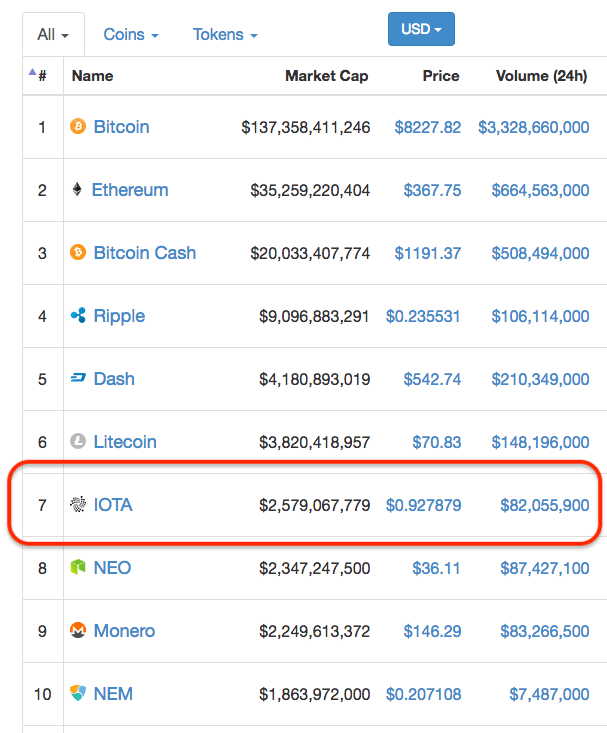Click the Bitcoin coin logo icon
Screen dimensions: 607x733
78,127
